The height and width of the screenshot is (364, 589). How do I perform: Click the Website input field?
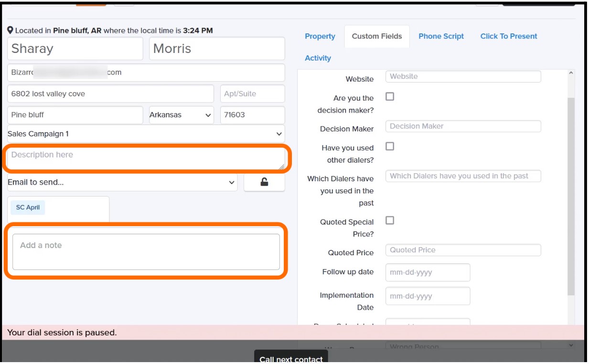click(x=463, y=76)
